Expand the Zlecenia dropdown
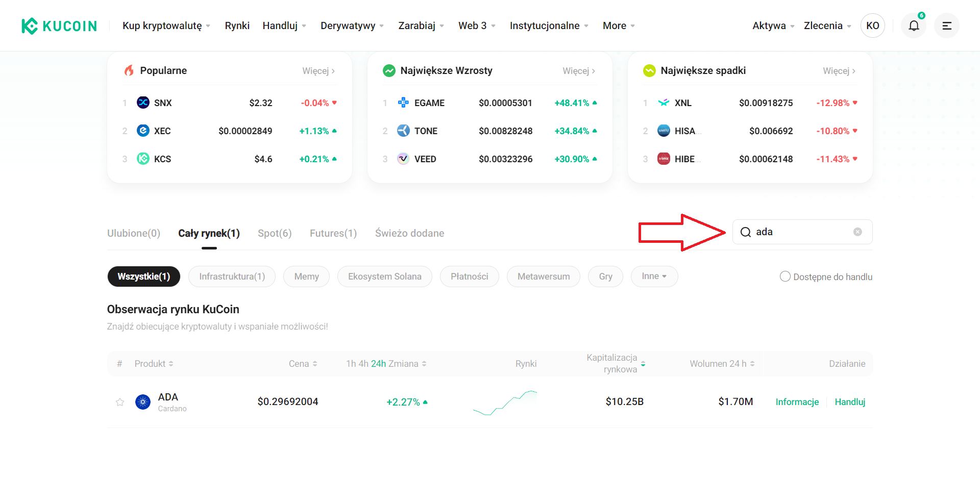The width and height of the screenshot is (980, 478). pos(827,26)
